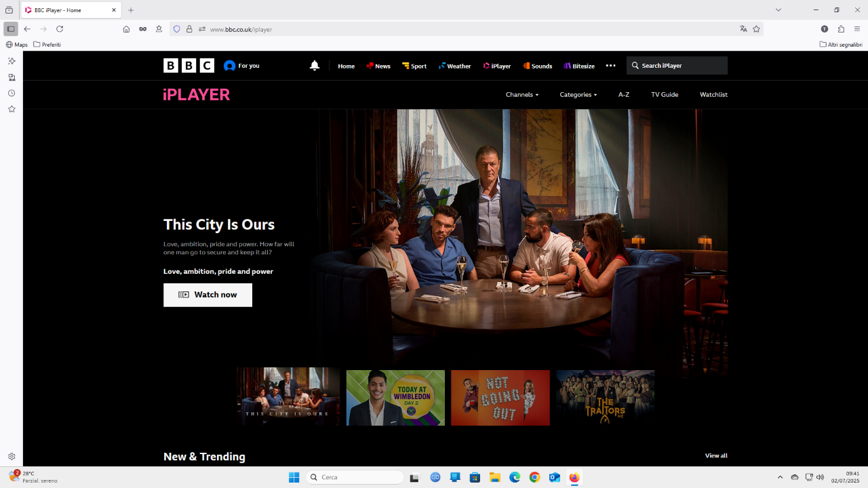Open the Sport section link
The image size is (868, 488).
414,66
